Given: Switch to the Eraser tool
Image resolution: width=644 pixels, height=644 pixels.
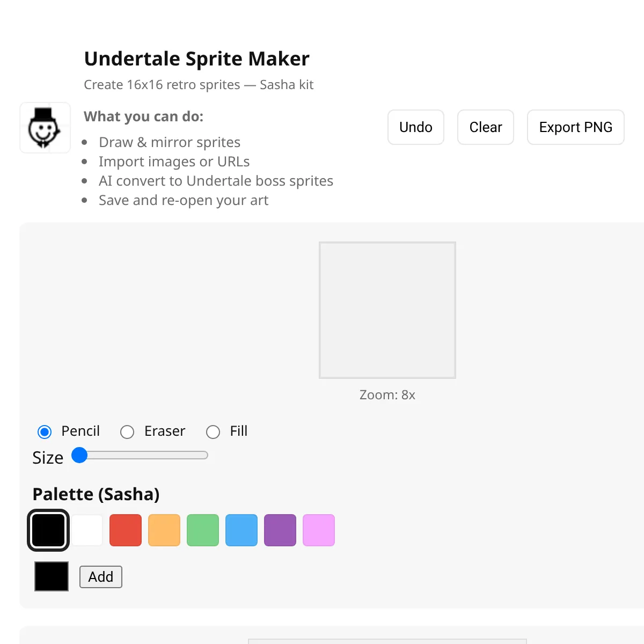Looking at the screenshot, I should pyautogui.click(x=127, y=431).
